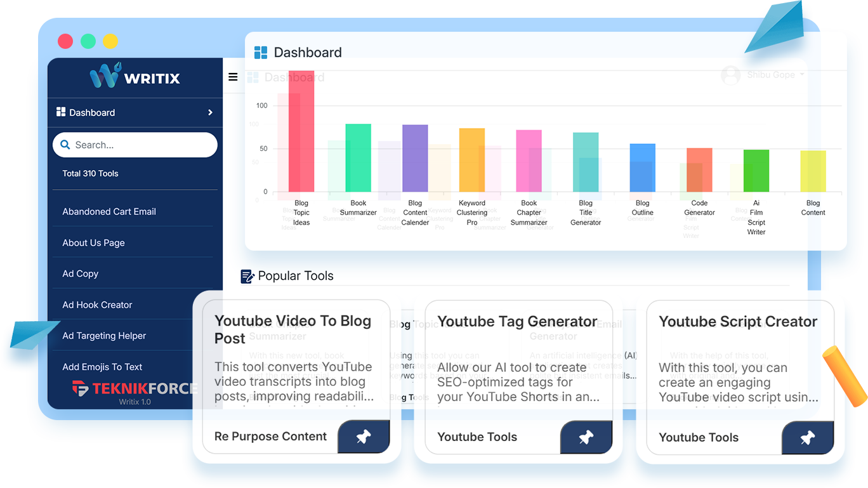Click the yellow window dot

[110, 41]
